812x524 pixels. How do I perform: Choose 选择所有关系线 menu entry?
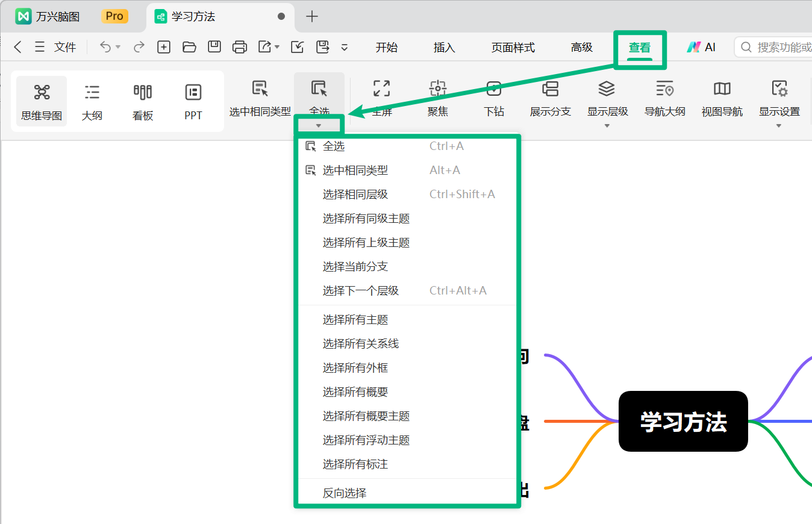407,344
